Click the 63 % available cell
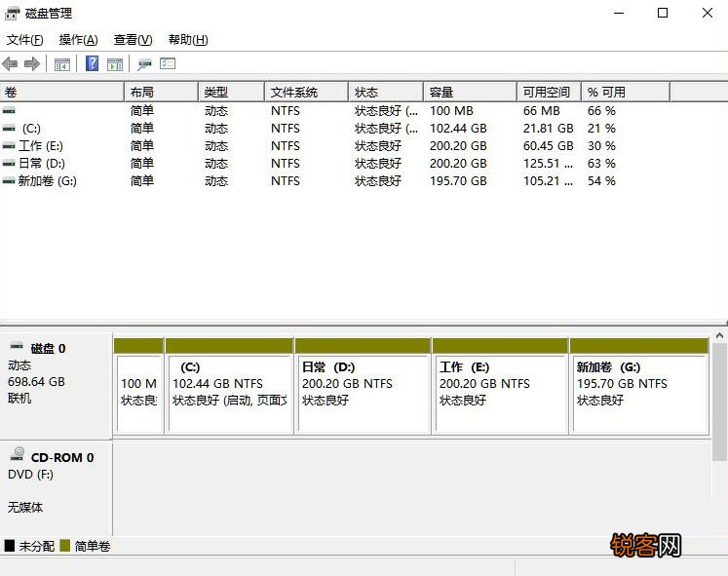 (x=601, y=164)
